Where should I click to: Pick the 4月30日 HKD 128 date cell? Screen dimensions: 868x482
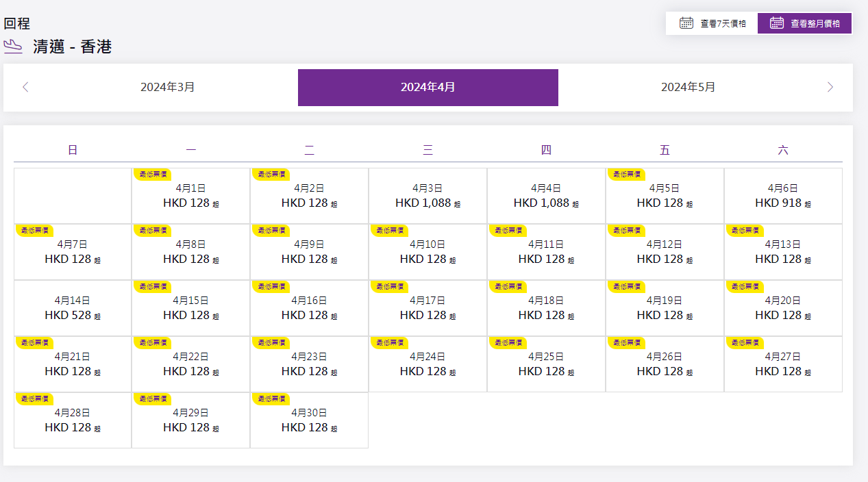click(309, 420)
